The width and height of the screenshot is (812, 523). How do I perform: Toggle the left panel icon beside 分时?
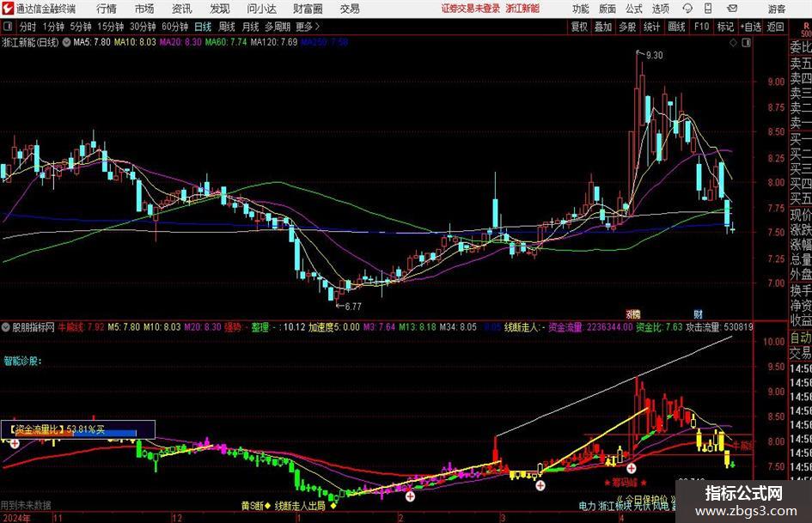click(7, 27)
